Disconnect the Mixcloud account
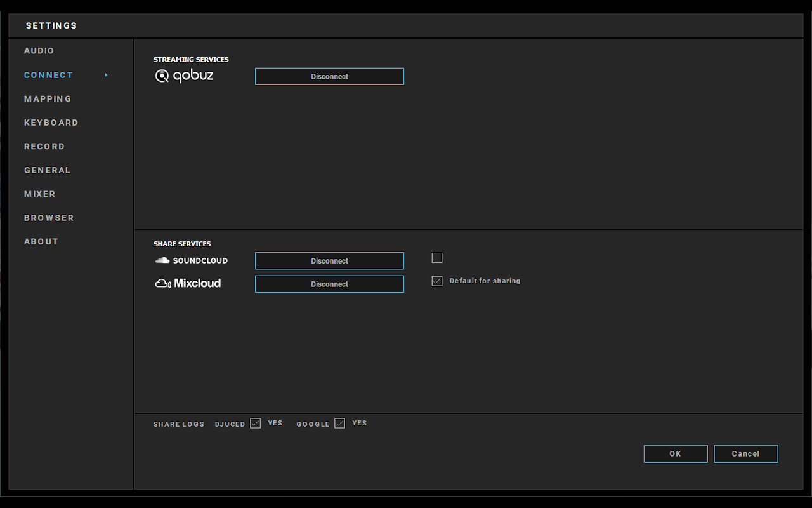Screen dimensions: 812x508 tap(329, 284)
